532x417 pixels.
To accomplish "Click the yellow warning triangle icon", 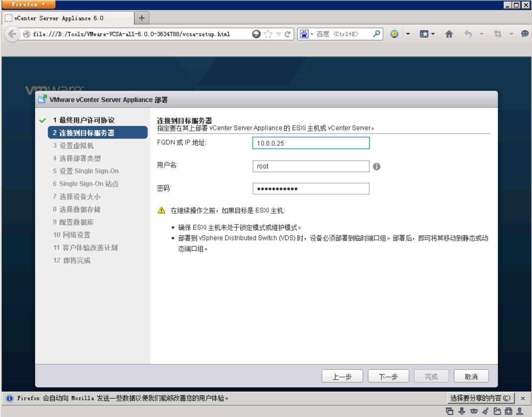I will (161, 210).
